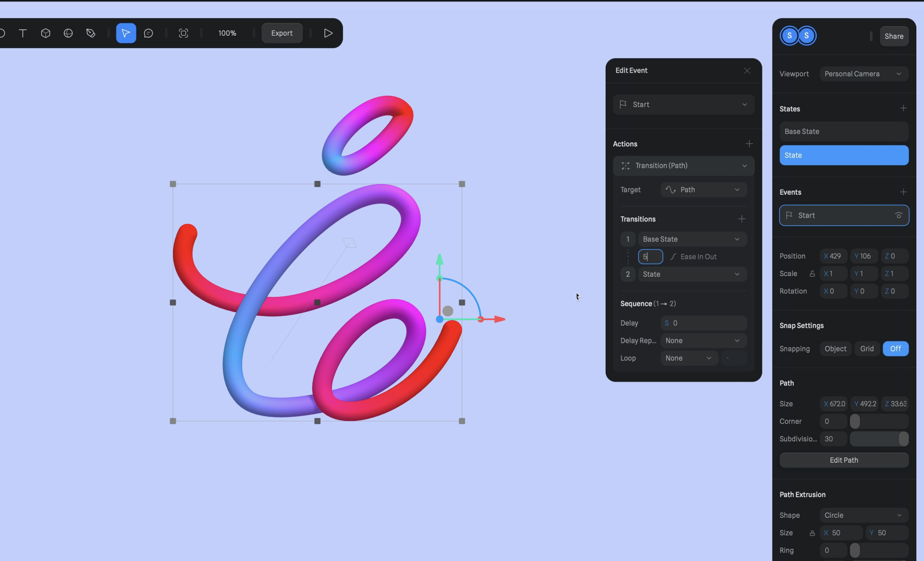Open the Comments tool
Screen dimensions: 924x561
coord(149,33)
